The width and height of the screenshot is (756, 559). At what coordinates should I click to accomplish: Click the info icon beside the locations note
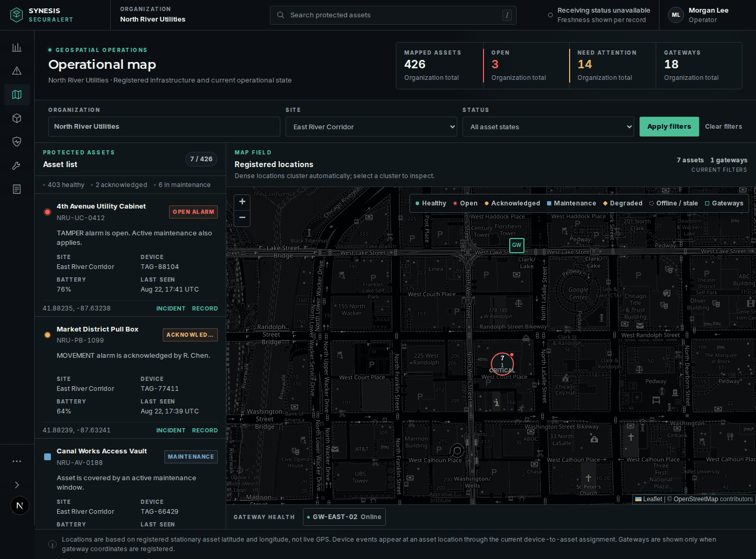tap(52, 544)
